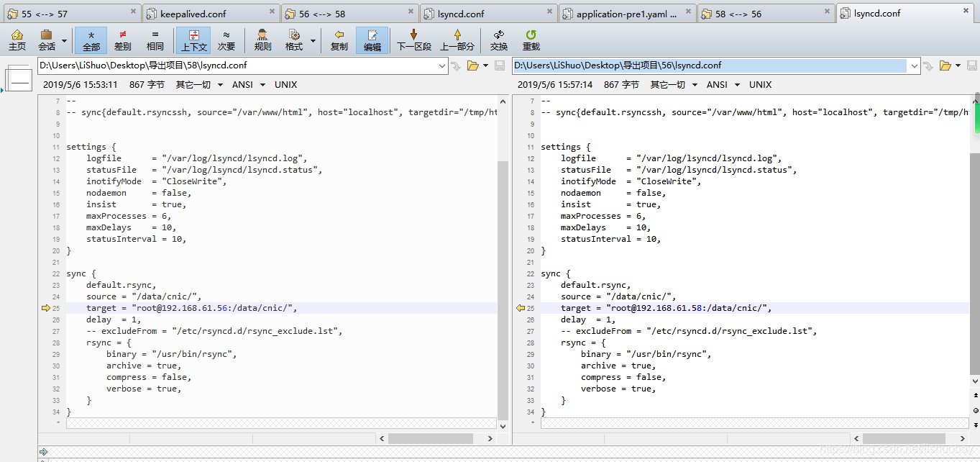The image size is (980, 462).
Task: Expand the right file path history dropdown
Action: click(915, 65)
